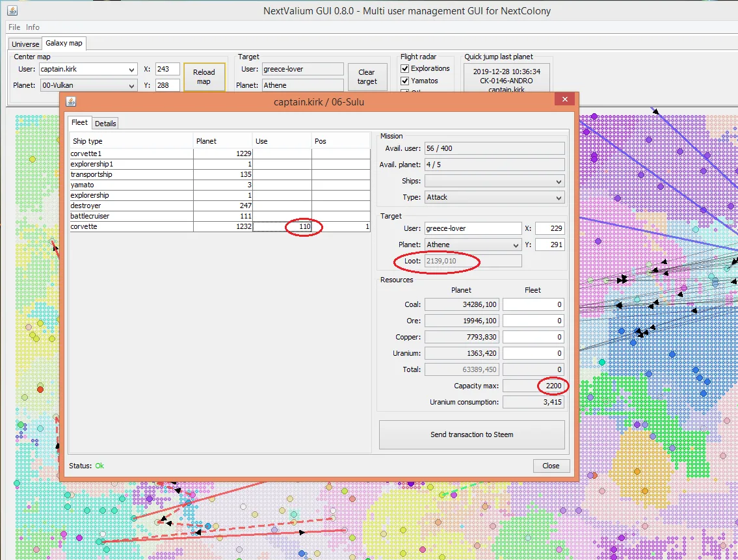Click the Planet column header in fleet table
This screenshot has width=738, height=560.
point(222,141)
